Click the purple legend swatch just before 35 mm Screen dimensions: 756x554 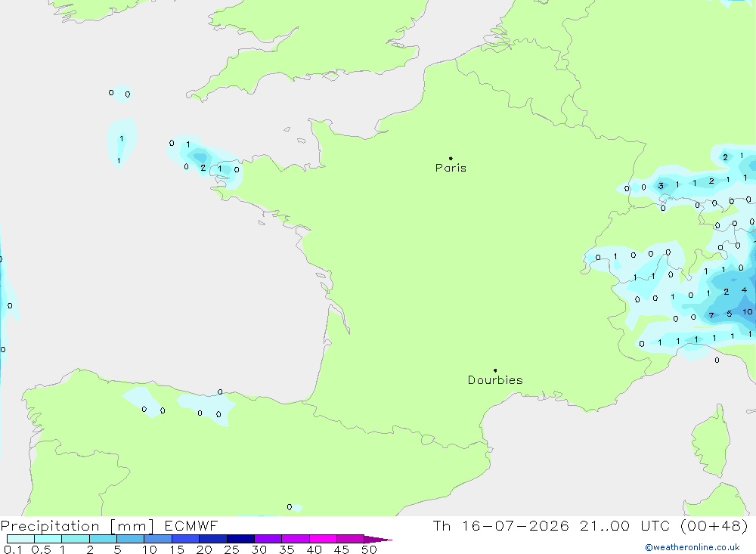tap(268, 539)
